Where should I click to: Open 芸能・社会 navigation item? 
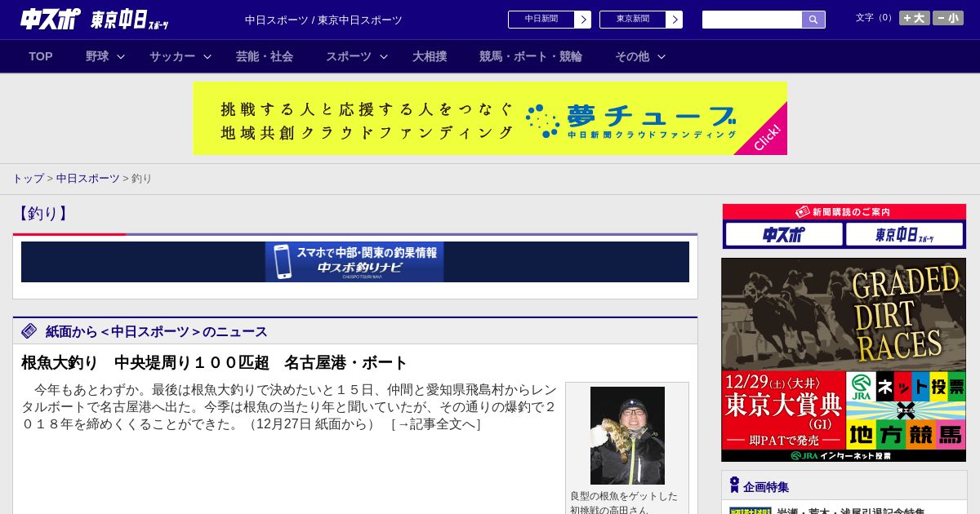265,56
